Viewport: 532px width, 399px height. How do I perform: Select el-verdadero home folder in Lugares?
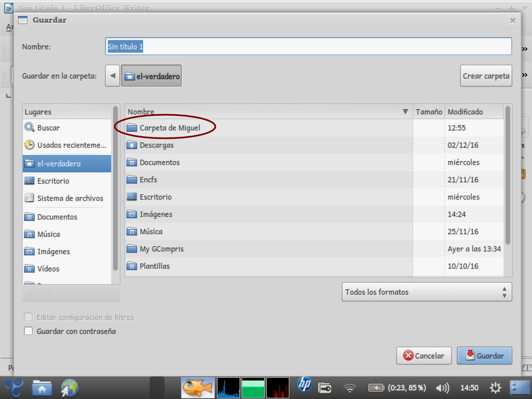point(67,164)
